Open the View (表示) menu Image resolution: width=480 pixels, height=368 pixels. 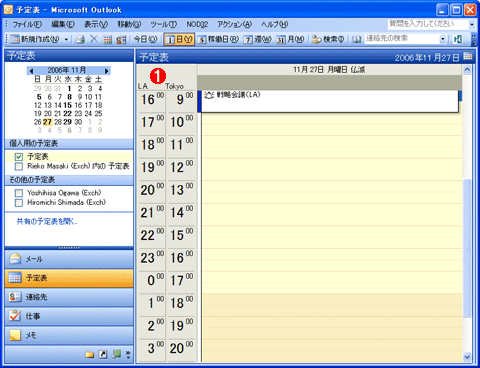pyautogui.click(x=96, y=24)
